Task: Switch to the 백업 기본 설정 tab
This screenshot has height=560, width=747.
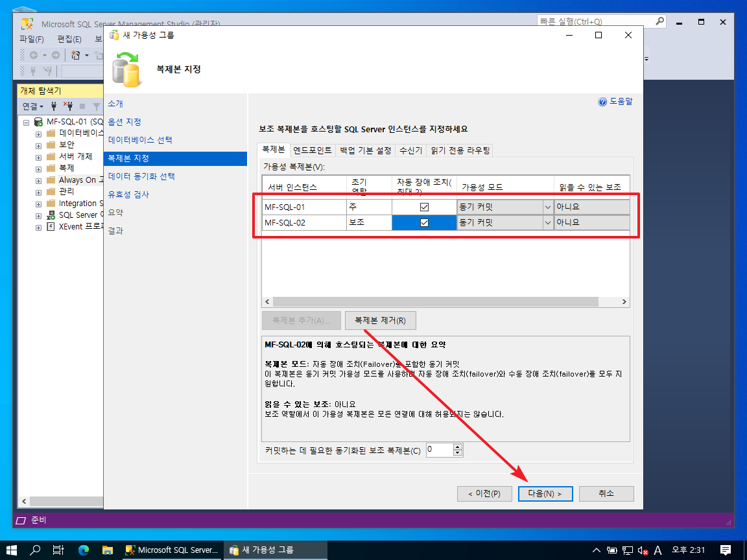Action: [x=366, y=150]
